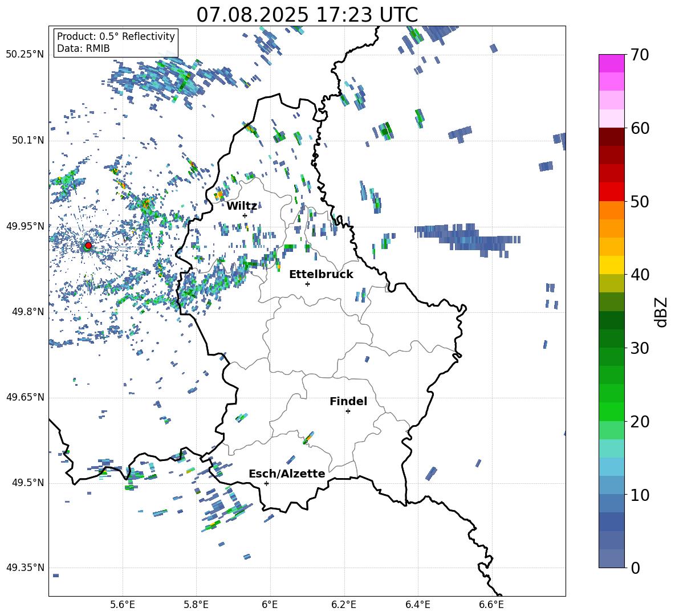Viewport: 675px width, 616px height.
Task: Click the 49.35°N latitude label
Action: tap(25, 568)
